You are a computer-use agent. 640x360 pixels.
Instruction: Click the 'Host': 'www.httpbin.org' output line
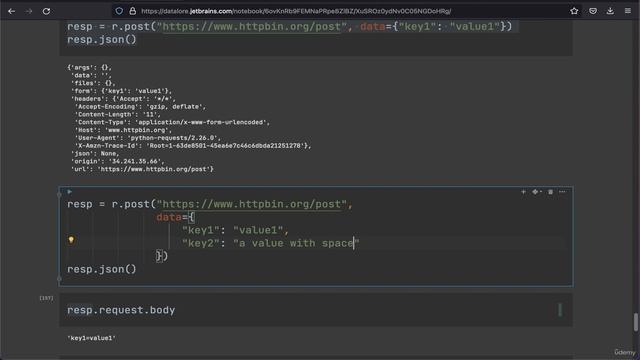123,130
